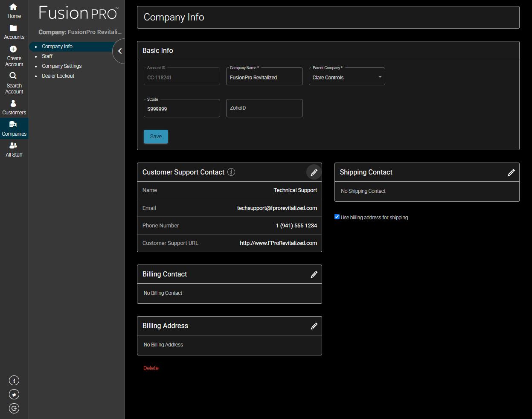Image resolution: width=532 pixels, height=419 pixels.
Task: Click the Shipping Contact edit pencil
Action: coord(511,172)
